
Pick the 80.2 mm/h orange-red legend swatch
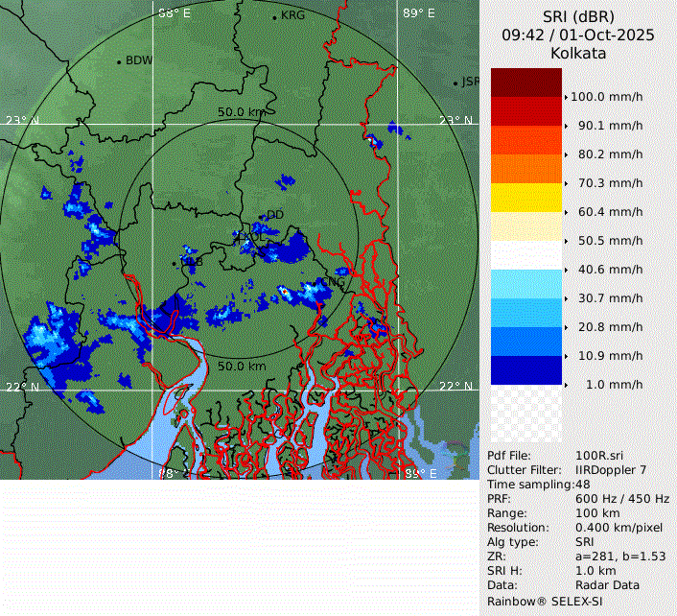(x=525, y=140)
